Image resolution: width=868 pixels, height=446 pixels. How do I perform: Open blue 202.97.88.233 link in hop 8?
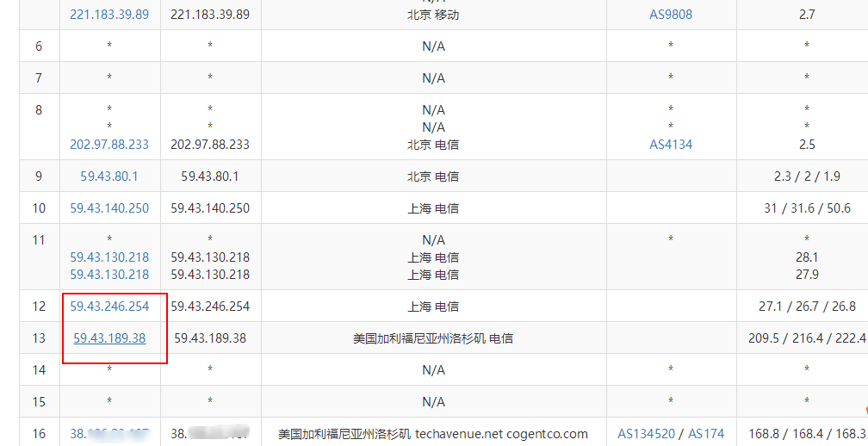click(109, 145)
